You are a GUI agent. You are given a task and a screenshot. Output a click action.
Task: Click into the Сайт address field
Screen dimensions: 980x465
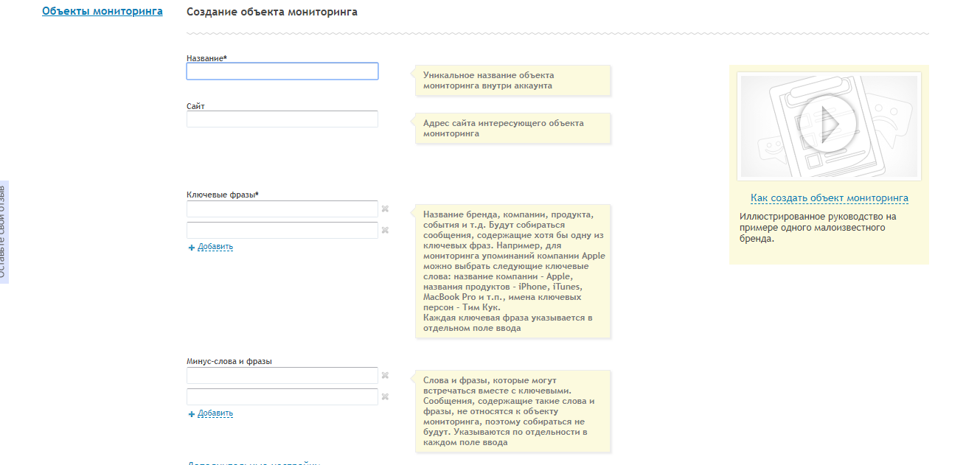click(282, 119)
